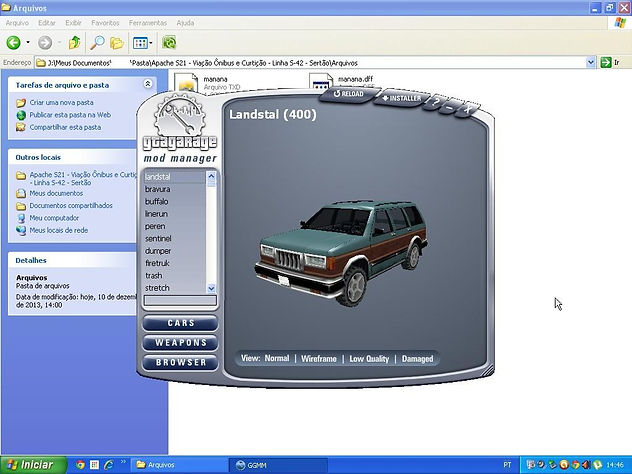Screen dimensions: 632x474
Task: Click the Ir go button
Action: (x=610, y=62)
